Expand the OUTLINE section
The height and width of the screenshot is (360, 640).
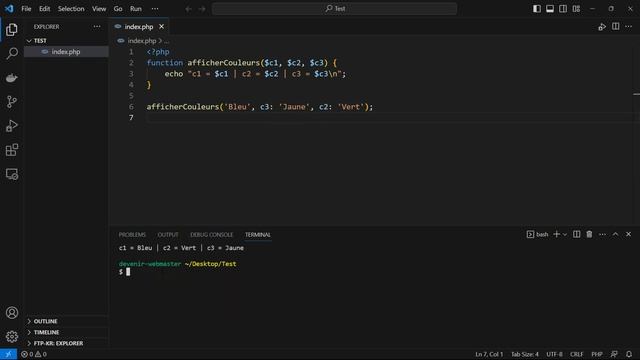coord(67,321)
